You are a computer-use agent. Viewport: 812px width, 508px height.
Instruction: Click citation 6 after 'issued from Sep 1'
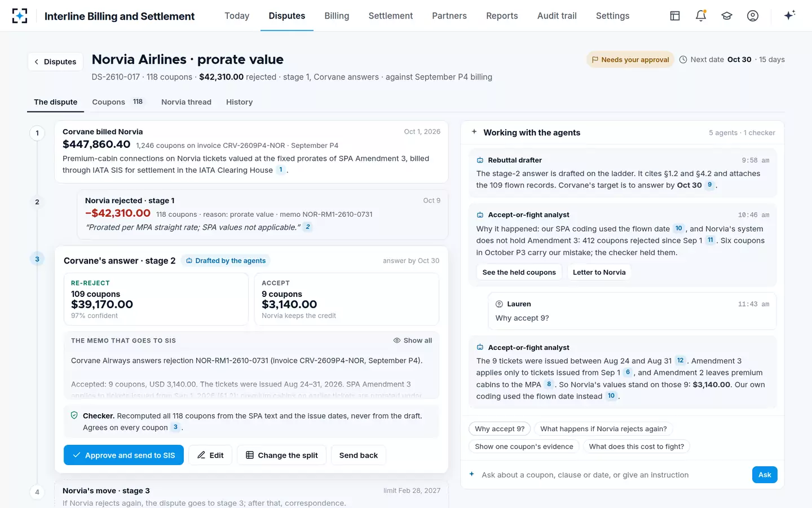[628, 373]
